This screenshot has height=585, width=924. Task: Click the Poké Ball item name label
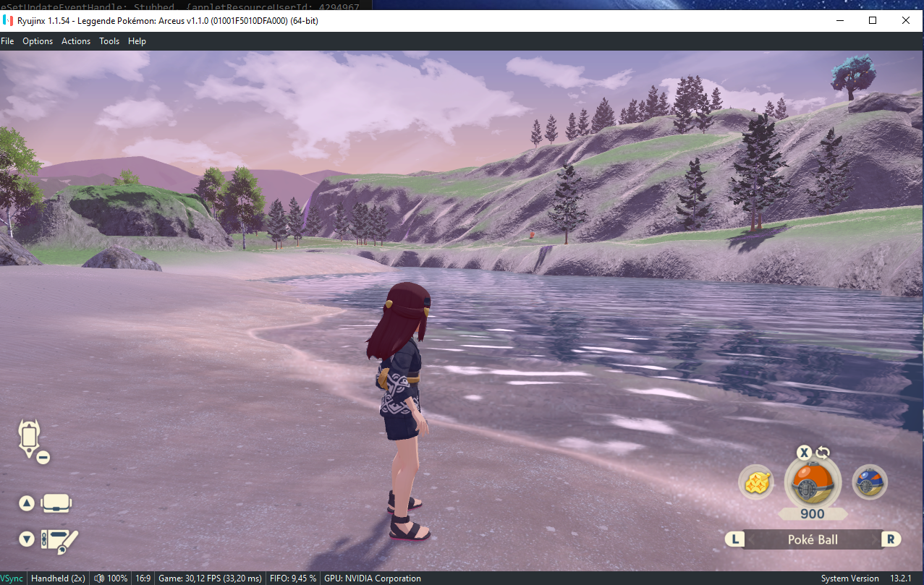[813, 539]
